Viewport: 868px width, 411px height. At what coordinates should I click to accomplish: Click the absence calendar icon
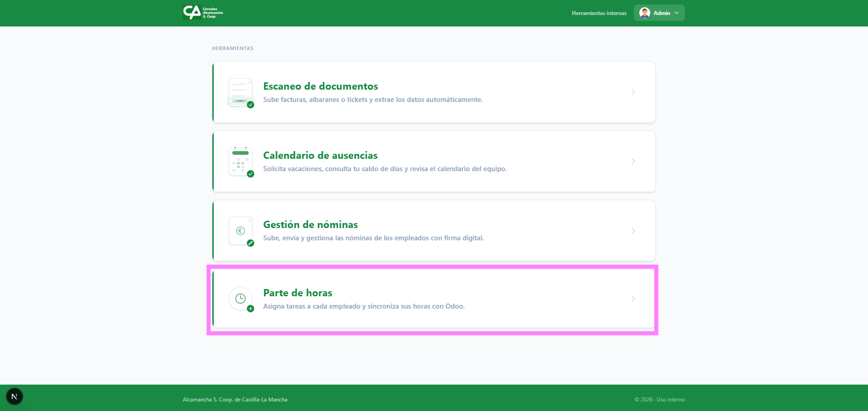click(x=241, y=162)
